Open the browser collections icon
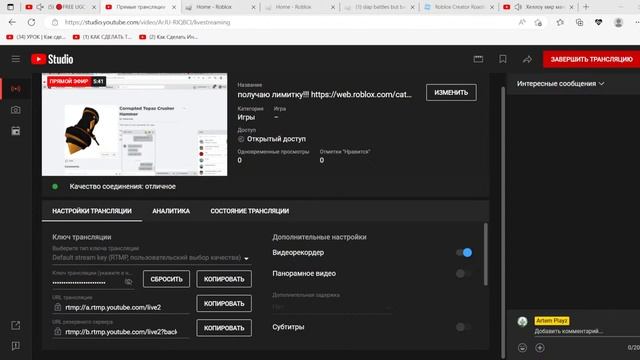The width and height of the screenshot is (640, 360). tap(579, 22)
